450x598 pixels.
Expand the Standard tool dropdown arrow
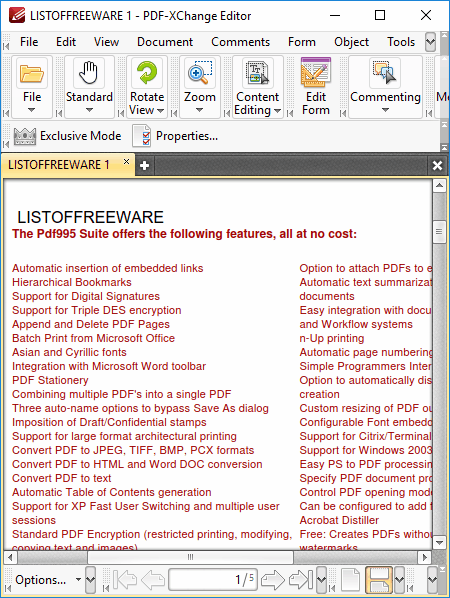tap(89, 110)
